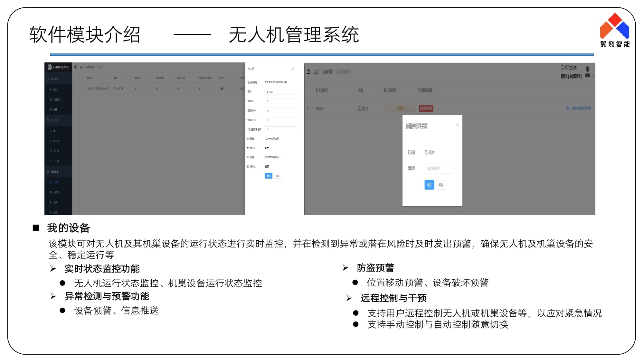
Task: Click the platform logo in dark sidebar header
Action: [x=50, y=67]
